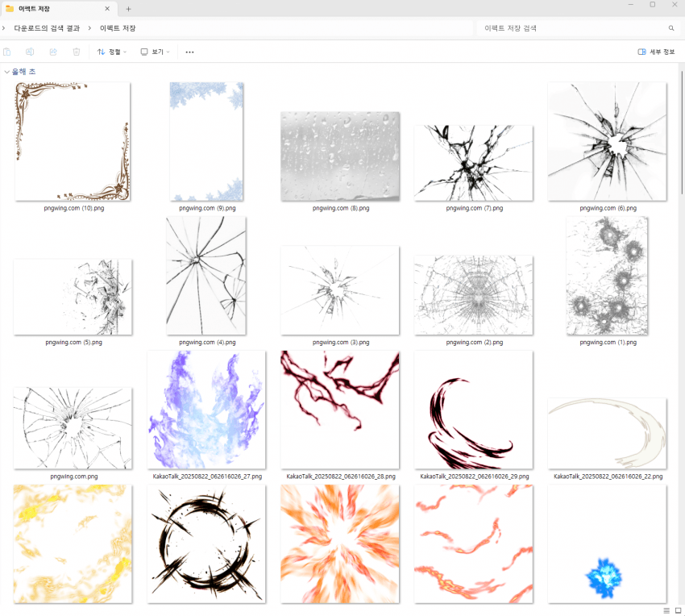Switch to large thumbnails view icon

click(678, 610)
